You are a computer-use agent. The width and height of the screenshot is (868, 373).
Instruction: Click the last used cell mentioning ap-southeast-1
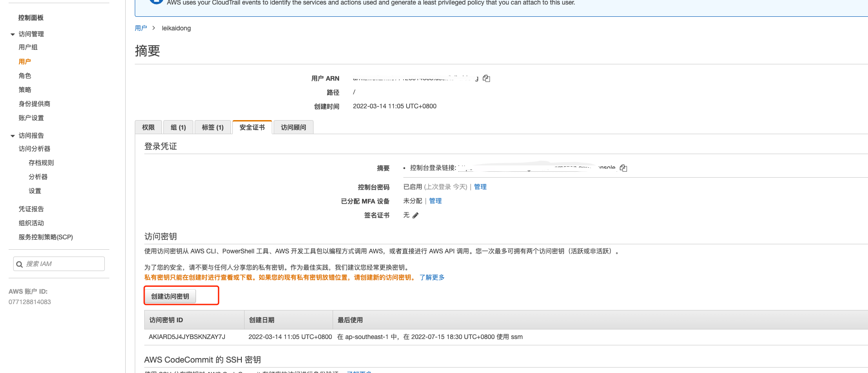[430, 337]
